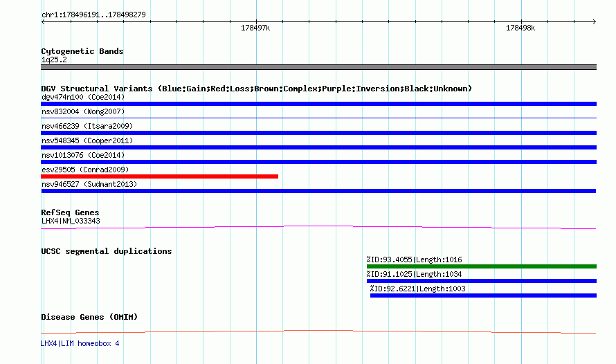This screenshot has height=364, width=616.
Task: Click the magenta LHX4 RefSeq gene line
Action: [x=318, y=227]
